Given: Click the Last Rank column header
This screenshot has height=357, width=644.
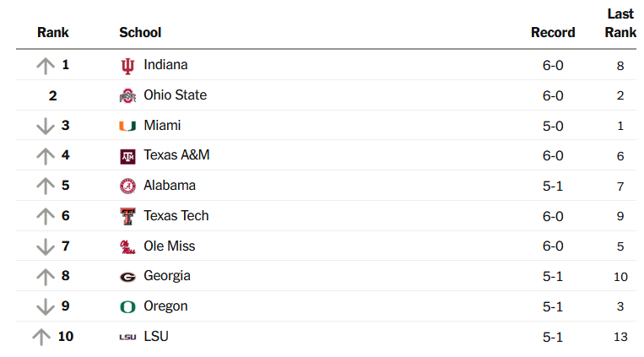Looking at the screenshot, I should click(x=620, y=24).
